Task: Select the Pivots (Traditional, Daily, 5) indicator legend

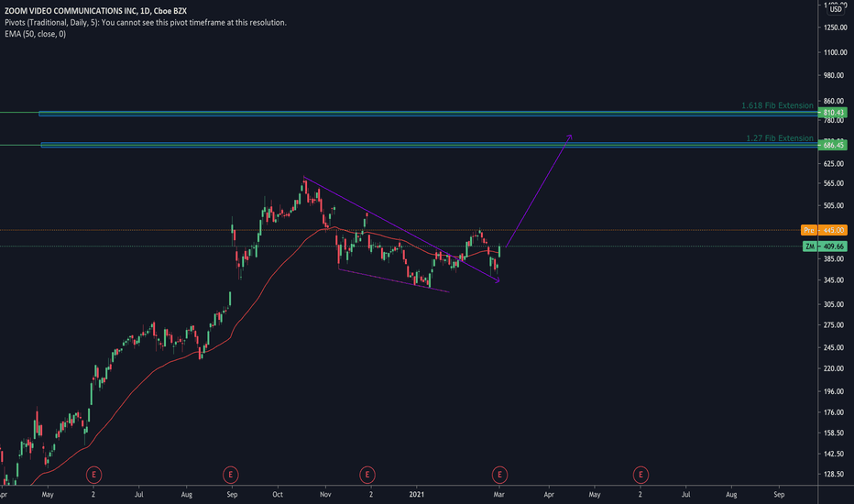Action: (x=146, y=22)
